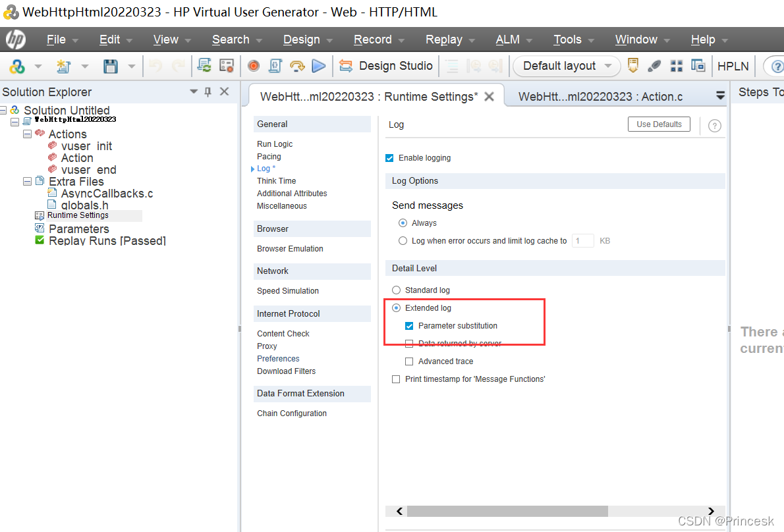Click the New Script toolbar icon
The image size is (784, 532).
point(63,66)
